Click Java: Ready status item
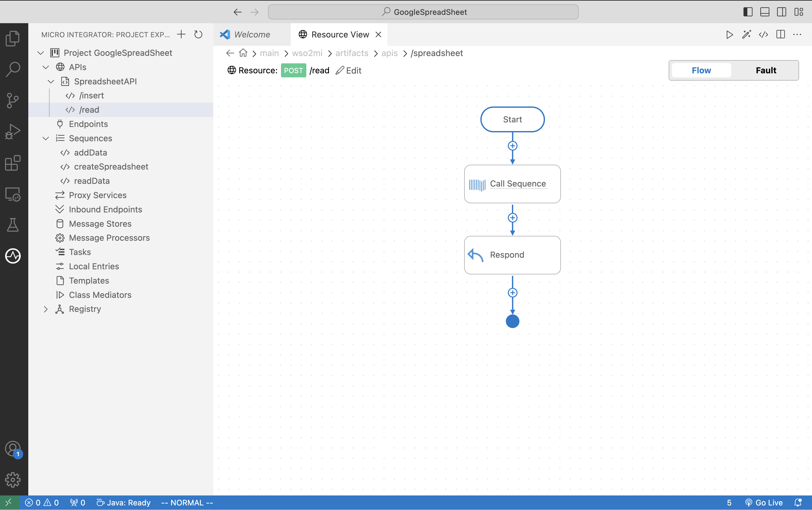 (x=123, y=502)
